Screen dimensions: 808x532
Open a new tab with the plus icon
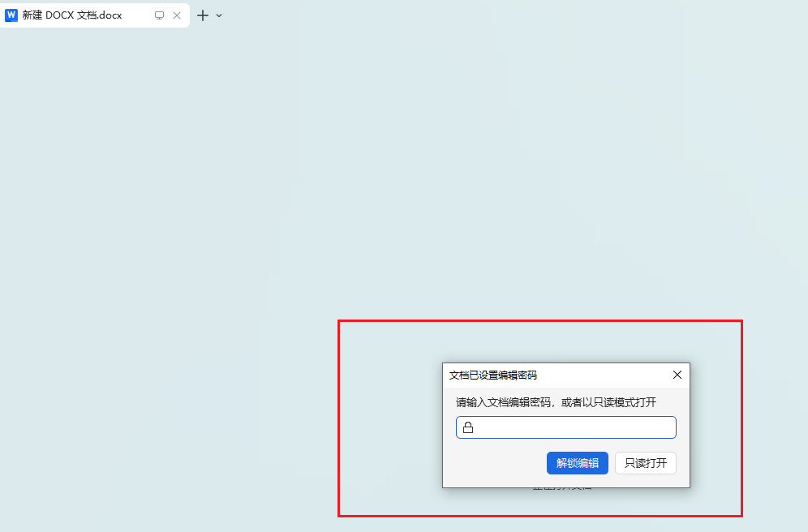(x=203, y=15)
